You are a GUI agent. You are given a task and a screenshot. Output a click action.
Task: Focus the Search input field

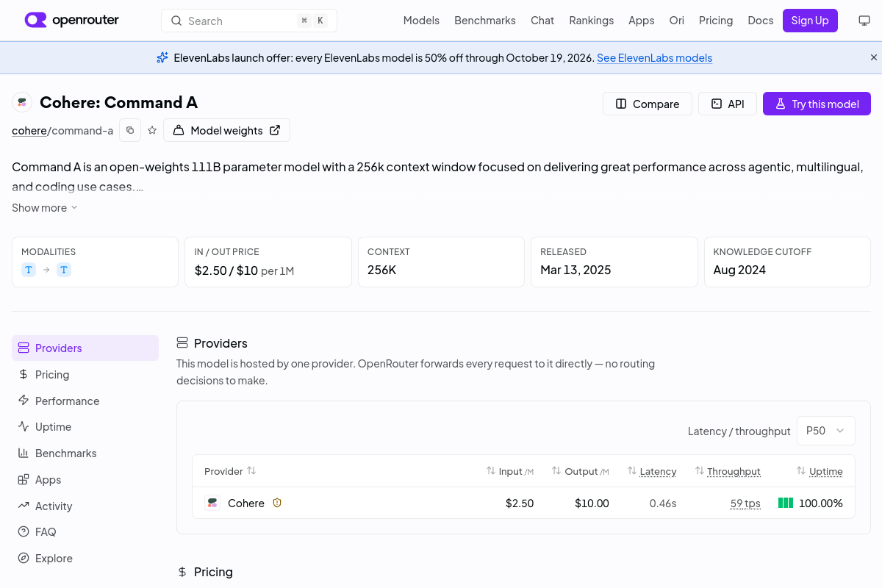249,21
